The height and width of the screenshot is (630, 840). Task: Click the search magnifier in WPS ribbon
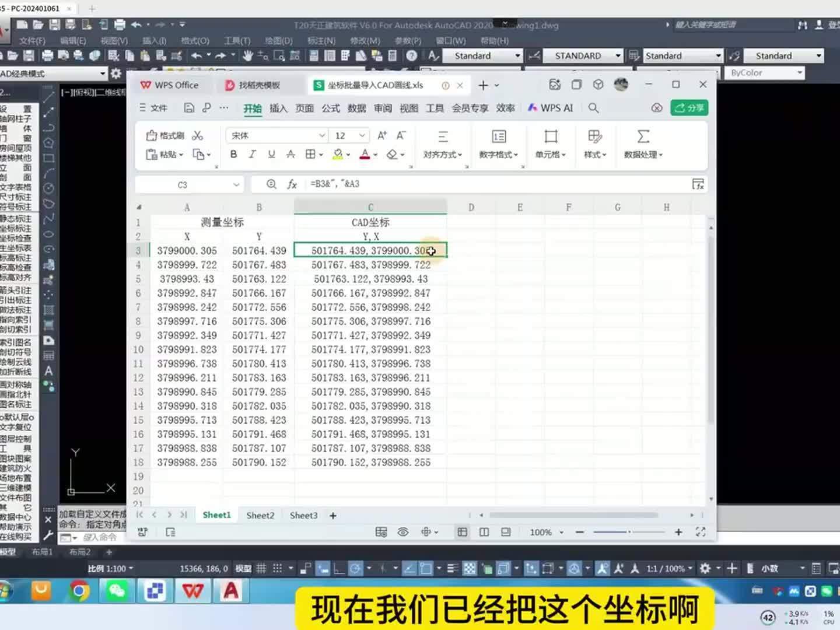click(593, 108)
